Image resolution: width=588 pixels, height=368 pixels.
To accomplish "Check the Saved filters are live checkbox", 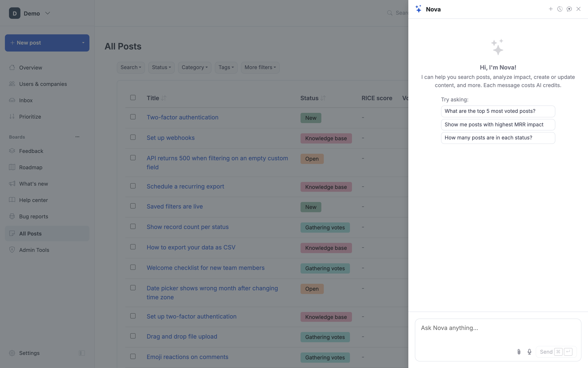I will 133,206.
